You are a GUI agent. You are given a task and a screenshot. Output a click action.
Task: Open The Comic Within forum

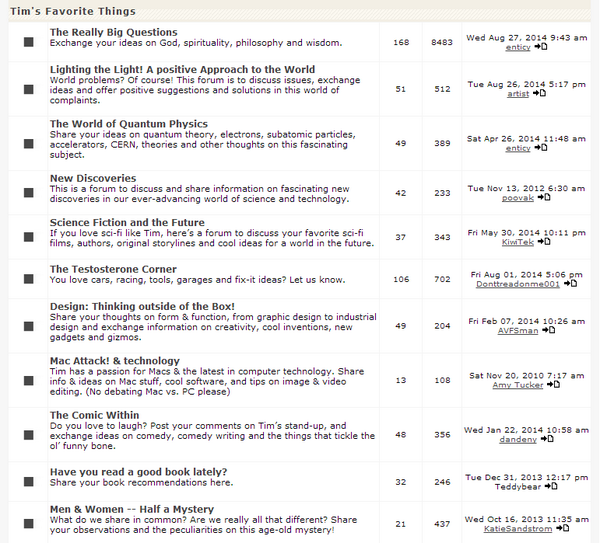(x=95, y=415)
